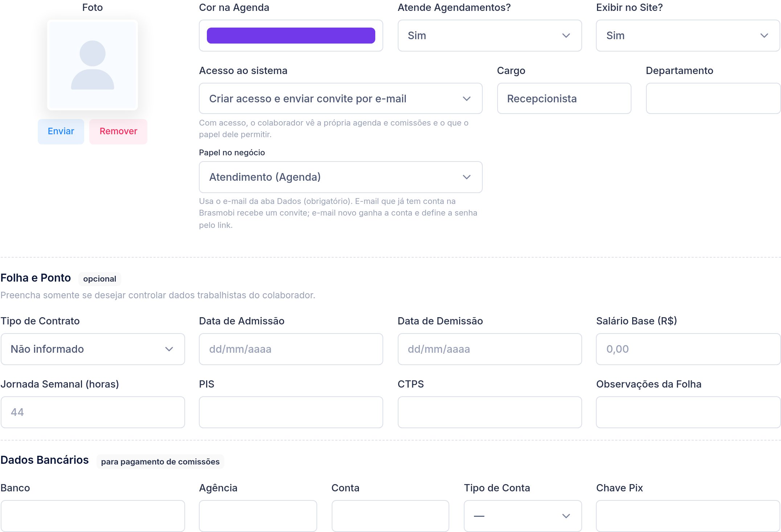Click the Conta input field

pos(390,516)
